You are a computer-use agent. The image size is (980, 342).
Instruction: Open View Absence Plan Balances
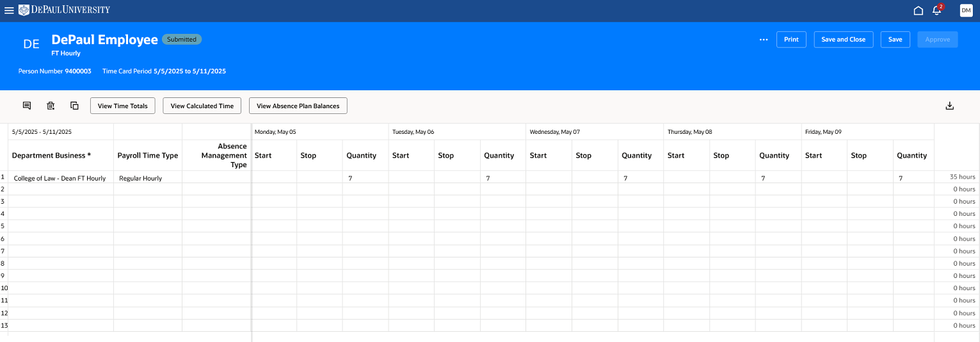point(298,106)
